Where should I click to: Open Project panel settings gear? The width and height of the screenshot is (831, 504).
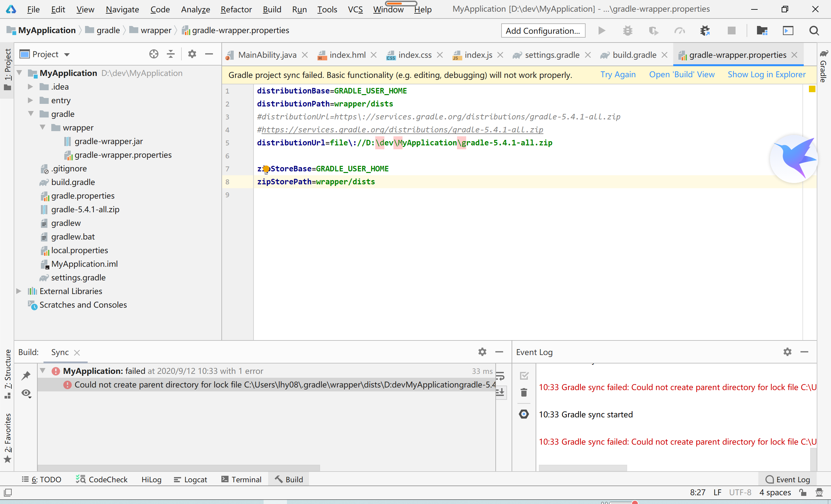[192, 54]
